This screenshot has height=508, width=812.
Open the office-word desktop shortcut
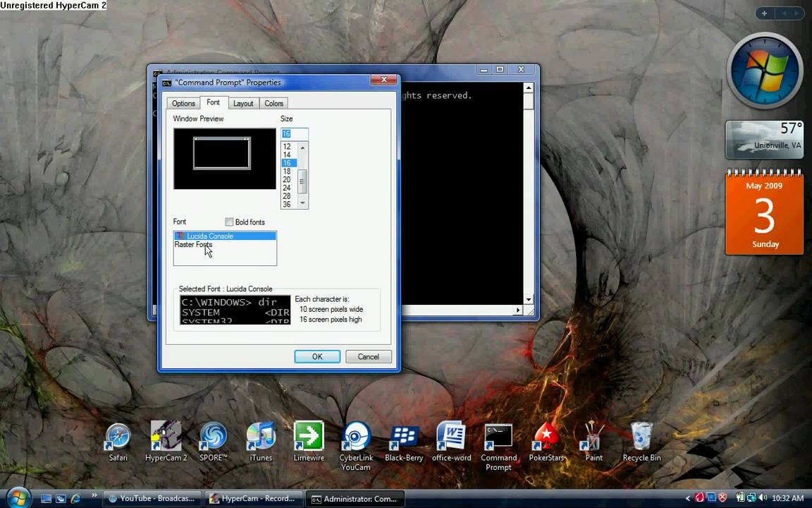coord(452,441)
